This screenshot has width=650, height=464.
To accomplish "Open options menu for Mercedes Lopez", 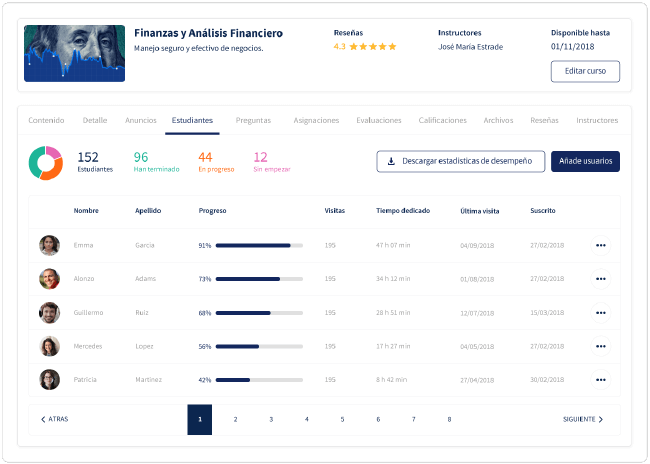I will click(x=600, y=346).
